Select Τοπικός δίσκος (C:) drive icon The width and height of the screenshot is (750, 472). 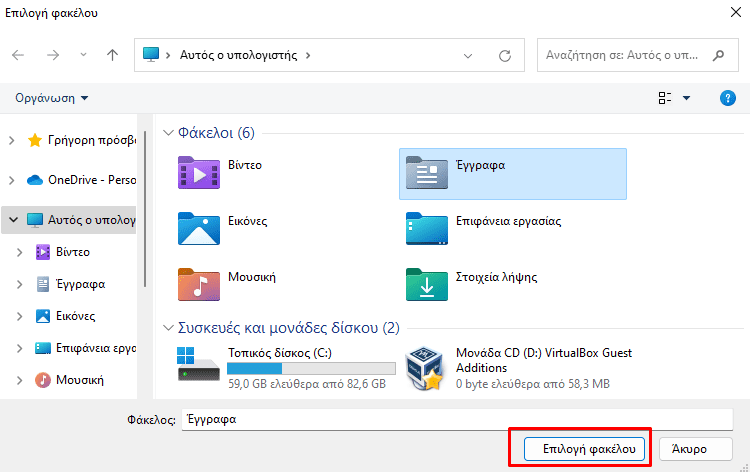(x=199, y=364)
